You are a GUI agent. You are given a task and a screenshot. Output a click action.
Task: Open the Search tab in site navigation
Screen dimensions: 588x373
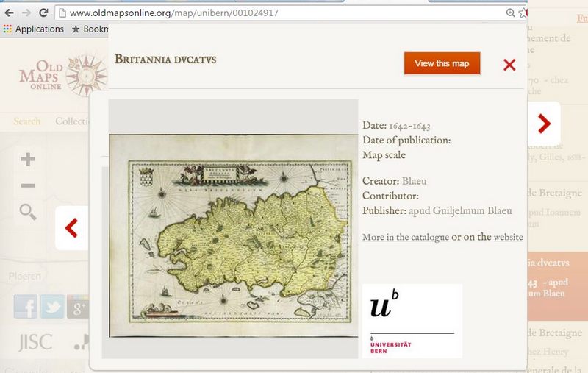pos(27,121)
